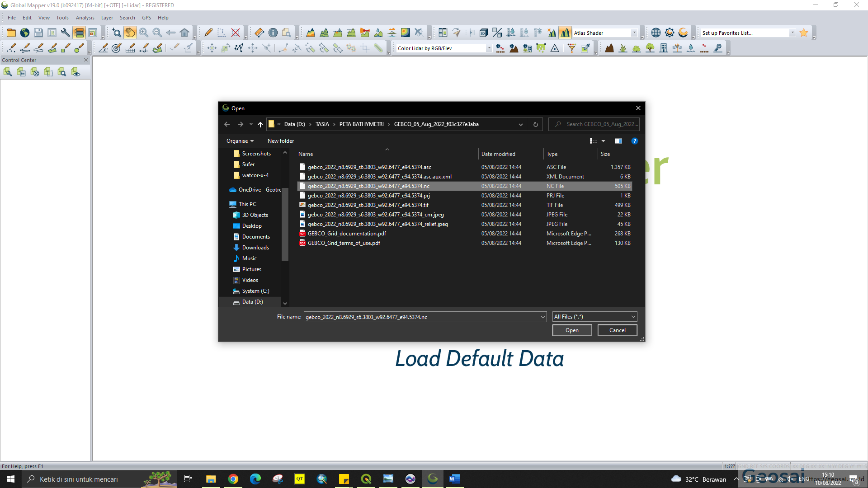
Task: Click the Save Workspace disk icon
Action: click(38, 32)
